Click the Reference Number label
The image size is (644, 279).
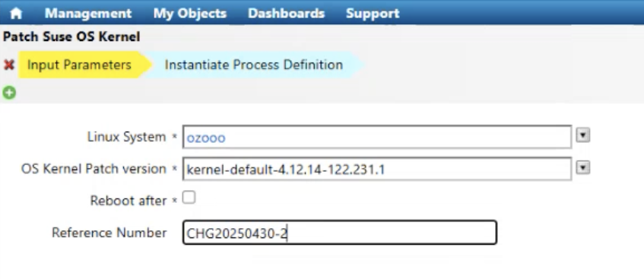[109, 233]
